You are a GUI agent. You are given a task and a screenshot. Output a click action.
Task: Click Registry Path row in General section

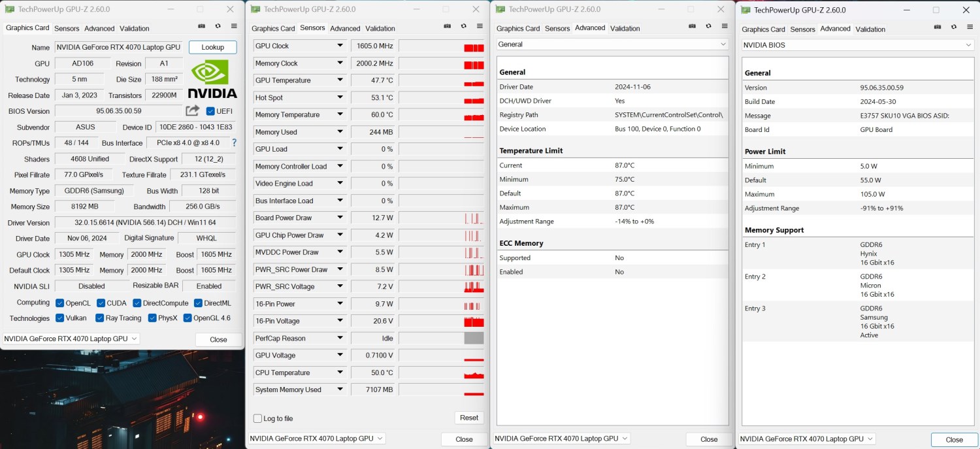tap(612, 115)
